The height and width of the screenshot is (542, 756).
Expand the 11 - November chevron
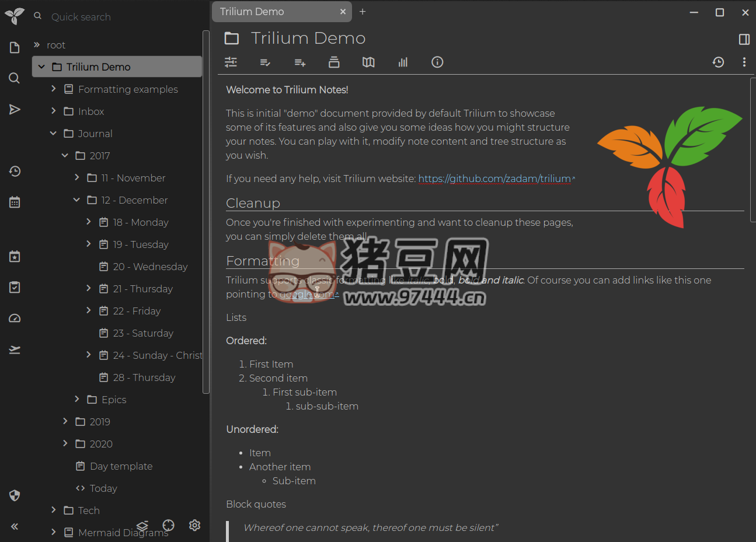pyautogui.click(x=76, y=177)
